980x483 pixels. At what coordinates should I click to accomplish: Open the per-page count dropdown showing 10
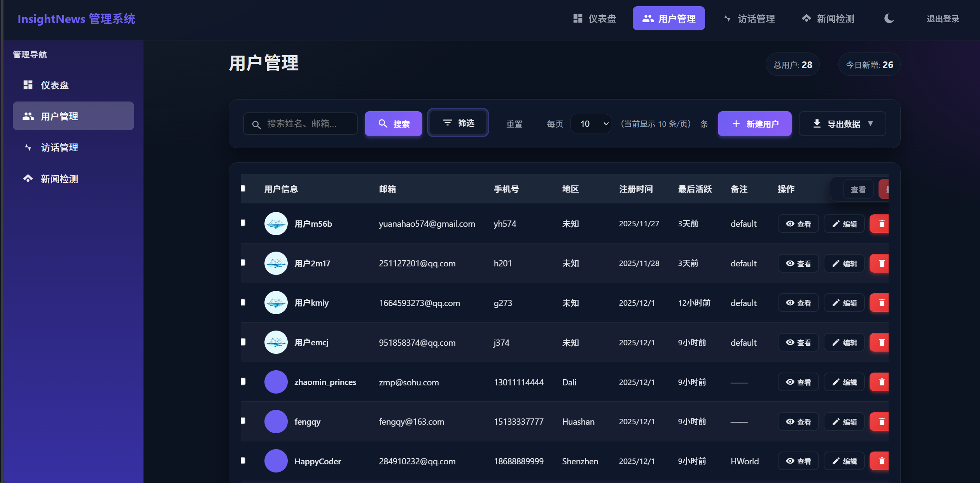591,124
